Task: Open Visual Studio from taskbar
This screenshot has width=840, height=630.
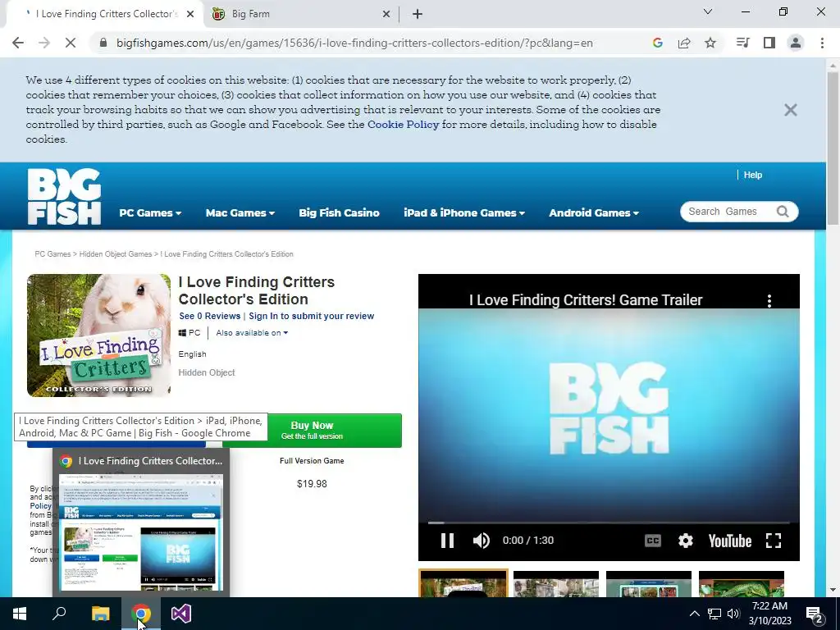Action: tap(181, 614)
